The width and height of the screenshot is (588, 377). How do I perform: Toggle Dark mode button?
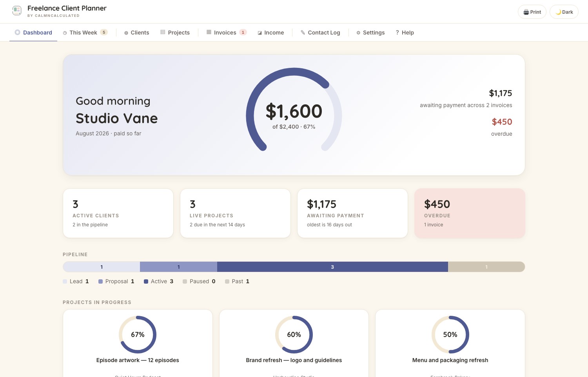tap(564, 12)
